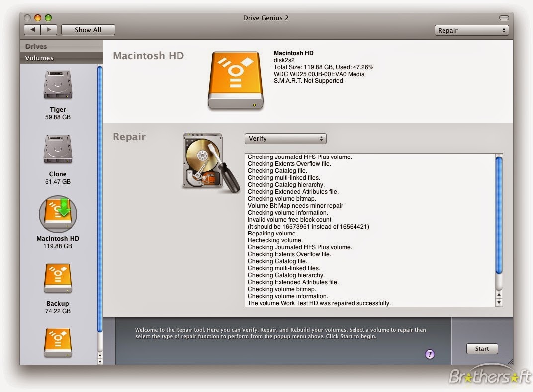Click the "disk2s2" identifier text
533x392 pixels.
coord(284,60)
